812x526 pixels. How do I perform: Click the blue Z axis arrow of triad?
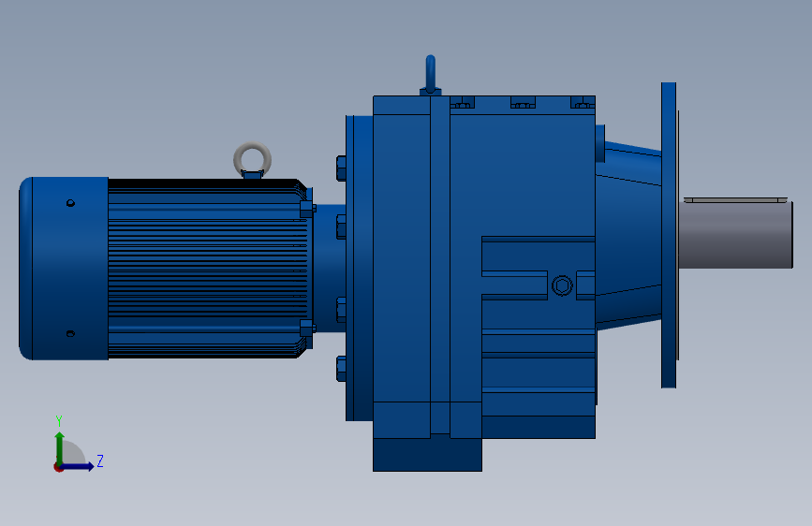point(78,466)
